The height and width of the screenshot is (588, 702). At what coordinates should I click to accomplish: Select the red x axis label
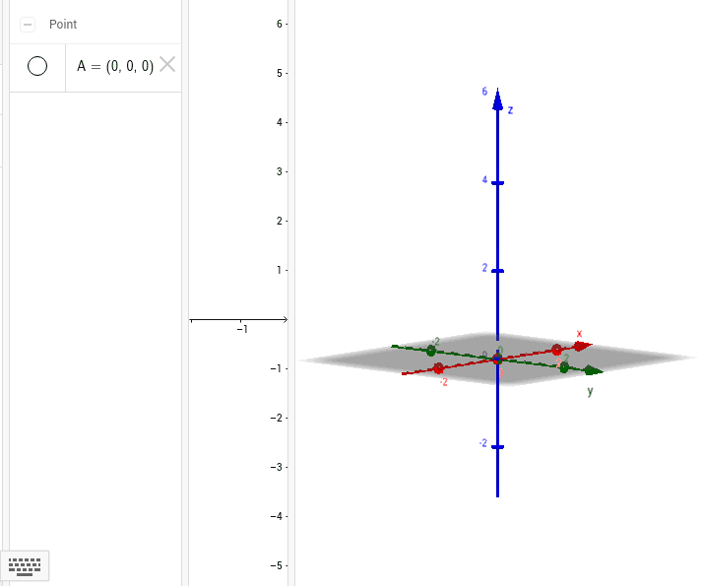tap(579, 334)
